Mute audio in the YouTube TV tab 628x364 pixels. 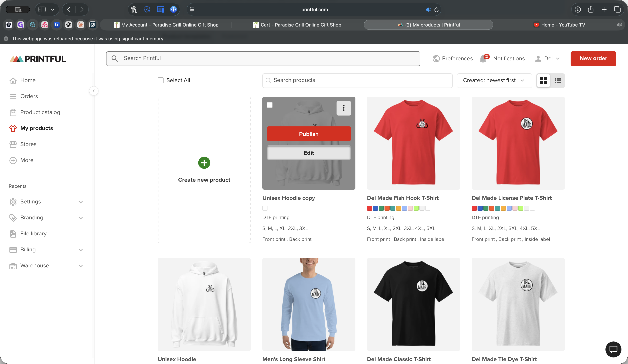pos(619,25)
